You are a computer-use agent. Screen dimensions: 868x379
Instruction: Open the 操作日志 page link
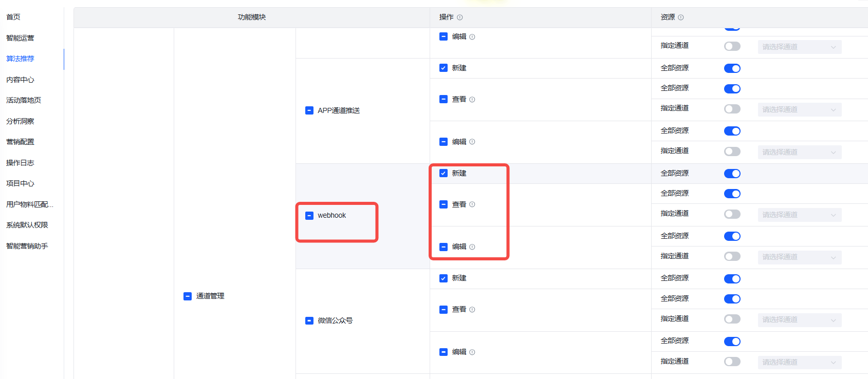(21, 163)
